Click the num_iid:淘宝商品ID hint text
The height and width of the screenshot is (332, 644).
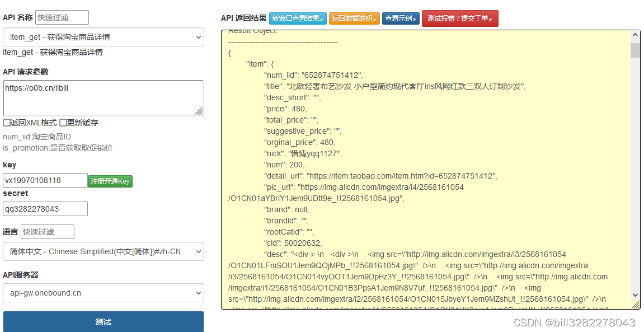tap(37, 137)
